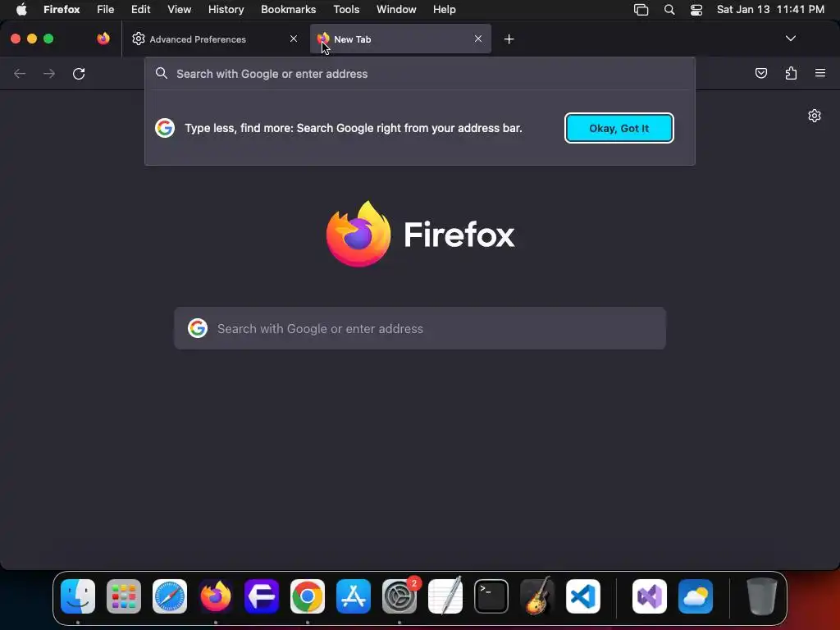Open Control Center in menu bar
840x630 pixels.
pos(696,10)
